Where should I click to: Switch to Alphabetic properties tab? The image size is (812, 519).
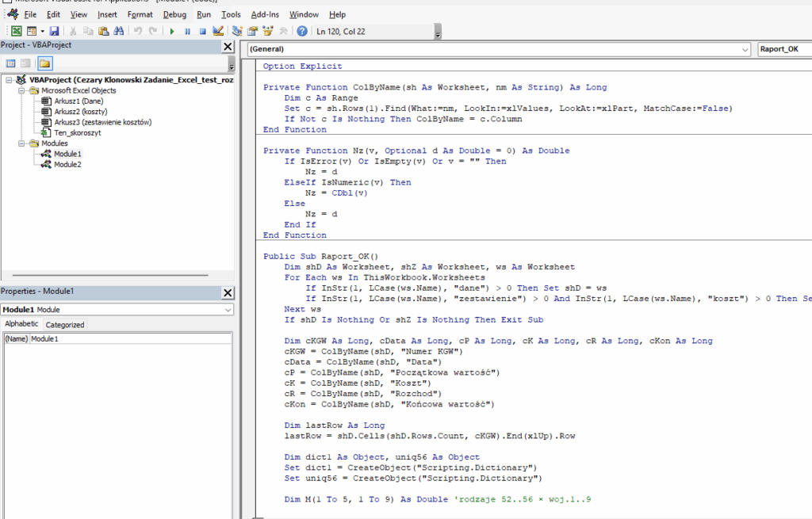click(x=21, y=324)
